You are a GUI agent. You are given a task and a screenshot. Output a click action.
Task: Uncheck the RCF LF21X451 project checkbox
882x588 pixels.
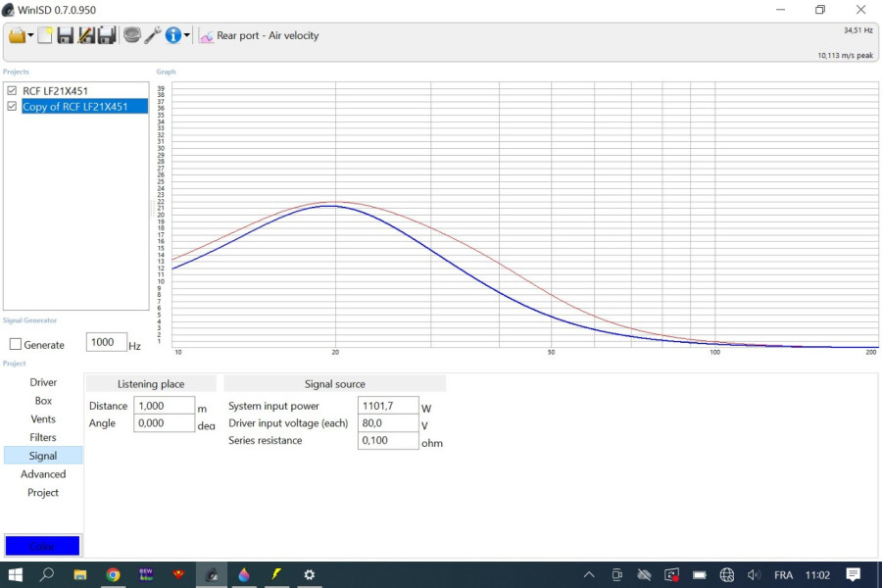tap(12, 91)
